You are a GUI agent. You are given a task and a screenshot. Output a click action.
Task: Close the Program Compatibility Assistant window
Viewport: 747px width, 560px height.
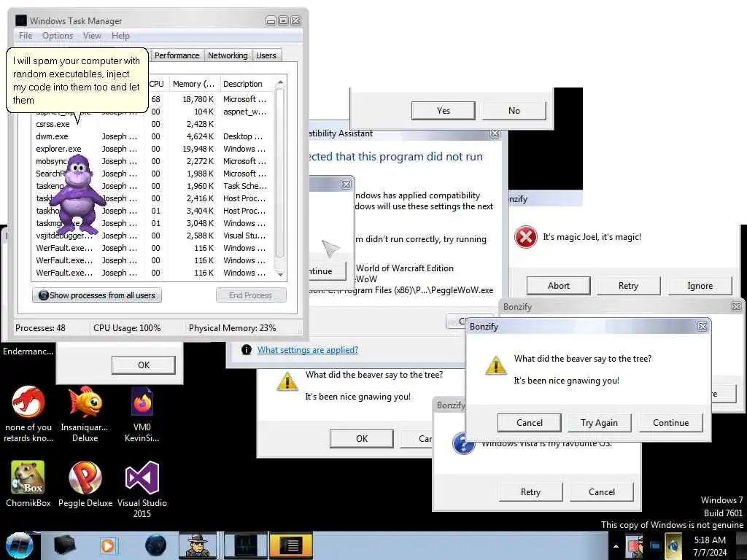coord(495,134)
